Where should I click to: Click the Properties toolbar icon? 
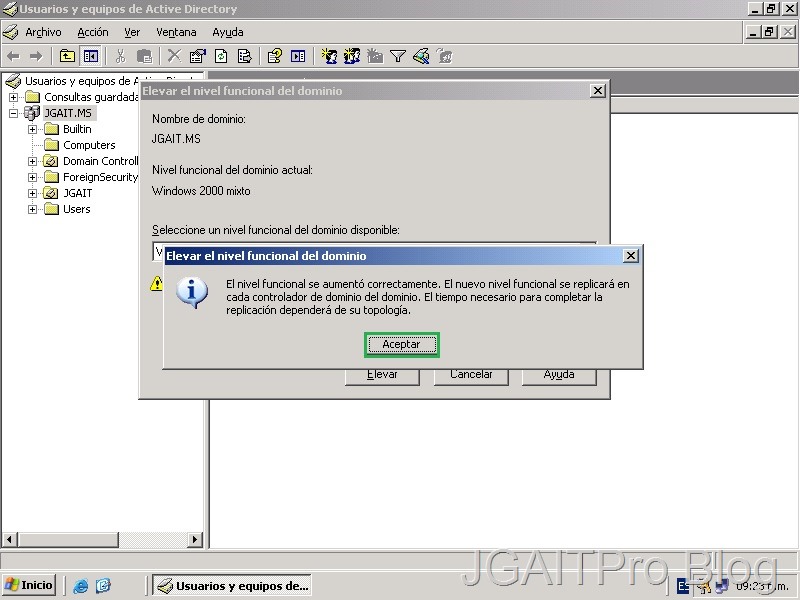[x=197, y=56]
